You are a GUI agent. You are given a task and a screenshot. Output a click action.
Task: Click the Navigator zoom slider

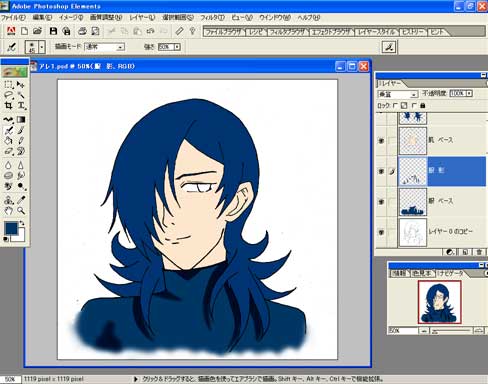451,331
